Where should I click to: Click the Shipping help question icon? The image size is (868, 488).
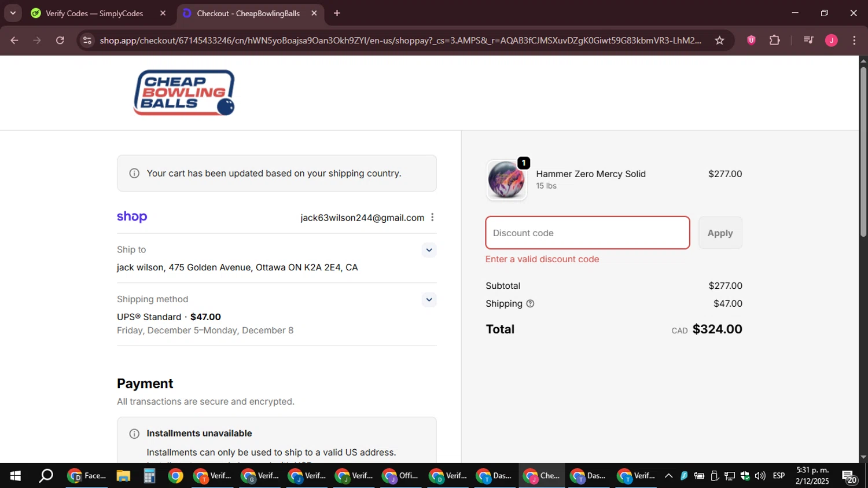(x=530, y=303)
